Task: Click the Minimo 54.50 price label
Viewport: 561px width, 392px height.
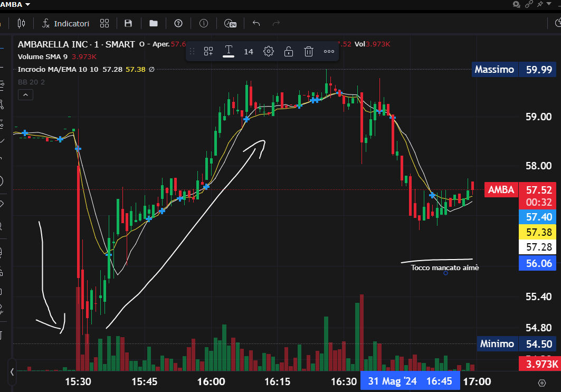Action: (516, 343)
